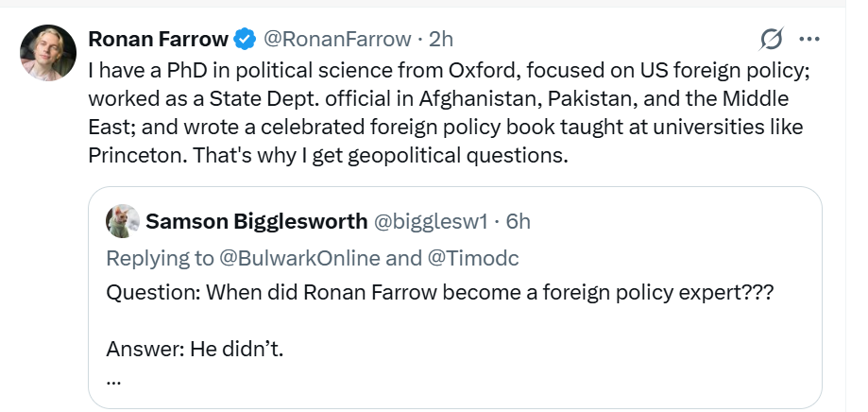This screenshot has height=412, width=868.
Task: Click the blue verified checkmark badge
Action: 246,39
